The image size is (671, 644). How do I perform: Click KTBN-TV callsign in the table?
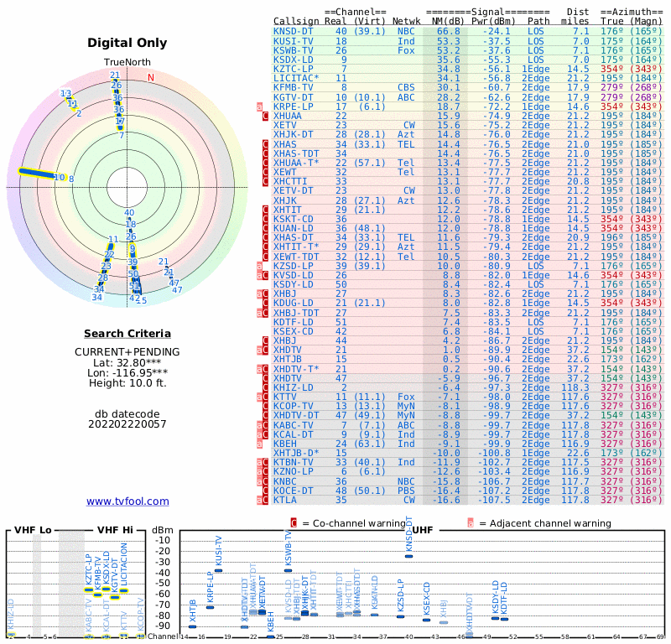[293, 463]
